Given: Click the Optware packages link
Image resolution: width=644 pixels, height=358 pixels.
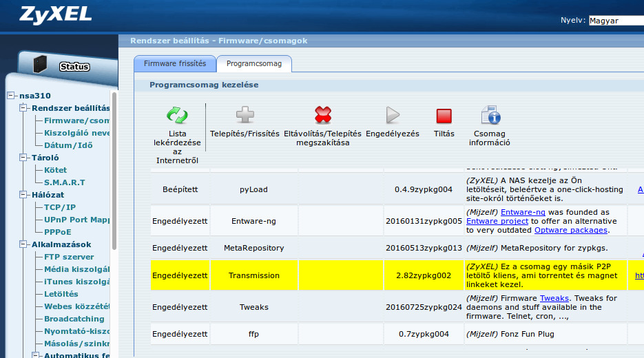Looking at the screenshot, I should coord(571,230).
